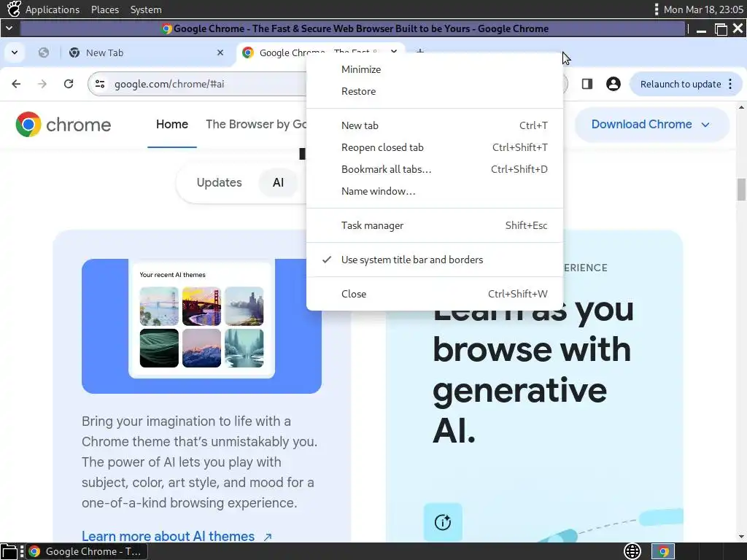Viewport: 747px width, 560px height.
Task: Click the clock showing Mon Mar 18
Action: 704,9
